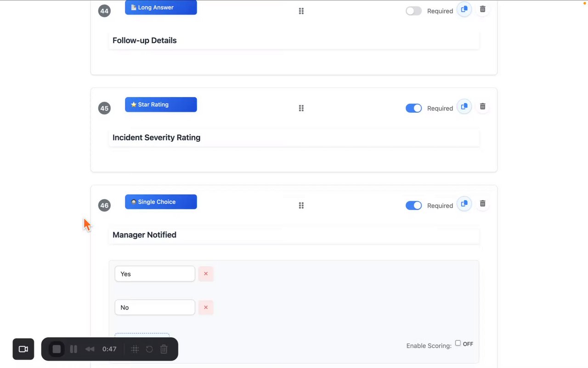Pause the screen recording
Image resolution: width=588 pixels, height=368 pixels.
tap(73, 349)
